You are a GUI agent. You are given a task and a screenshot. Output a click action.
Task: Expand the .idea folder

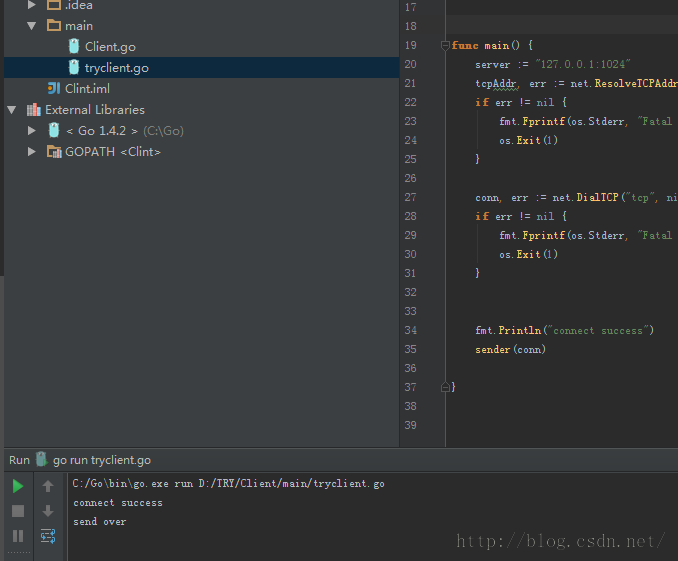tap(32, 5)
